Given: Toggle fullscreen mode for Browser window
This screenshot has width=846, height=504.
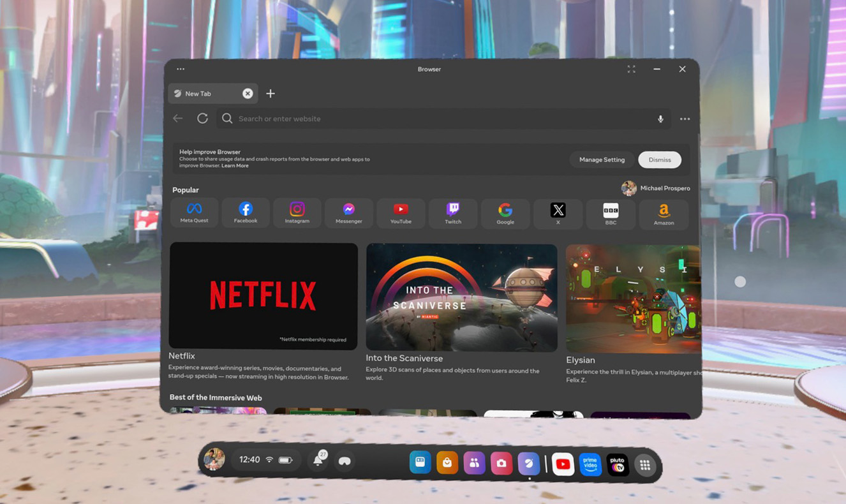Looking at the screenshot, I should (x=631, y=69).
